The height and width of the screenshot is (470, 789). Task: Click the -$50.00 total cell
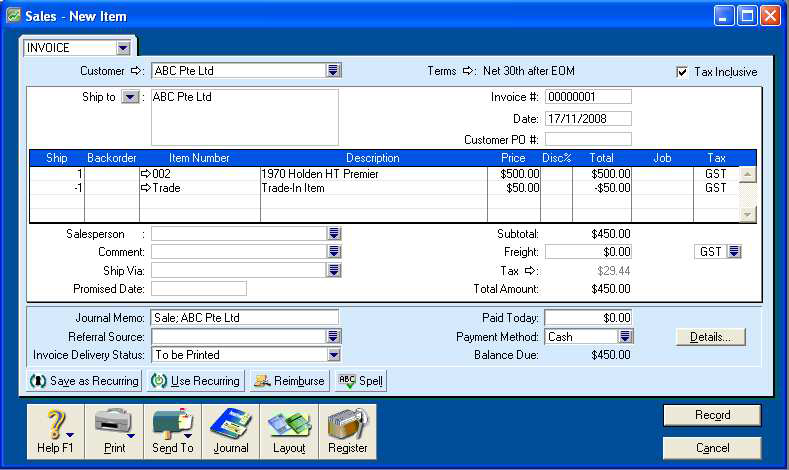pos(602,188)
